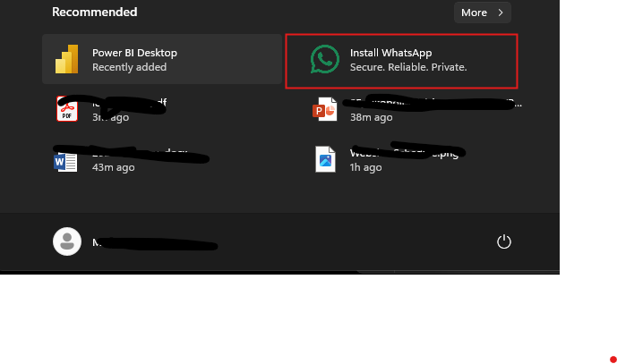Open Power BI Desktop icon in Recommended
The image size is (617, 364).
66,59
